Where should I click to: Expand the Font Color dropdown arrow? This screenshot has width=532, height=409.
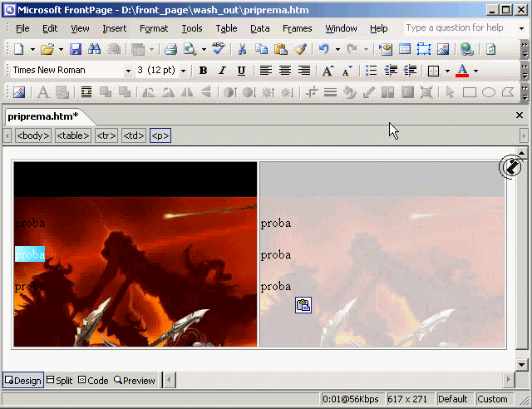tap(475, 71)
